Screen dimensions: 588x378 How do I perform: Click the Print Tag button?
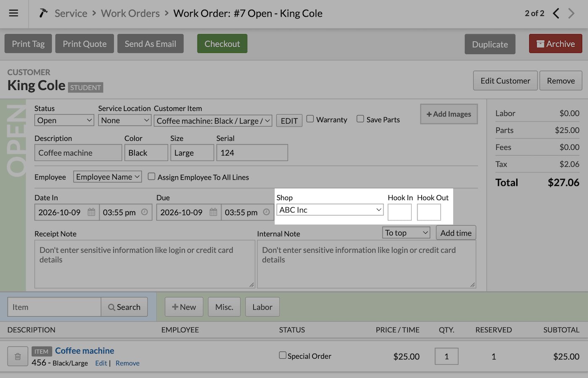pos(28,44)
